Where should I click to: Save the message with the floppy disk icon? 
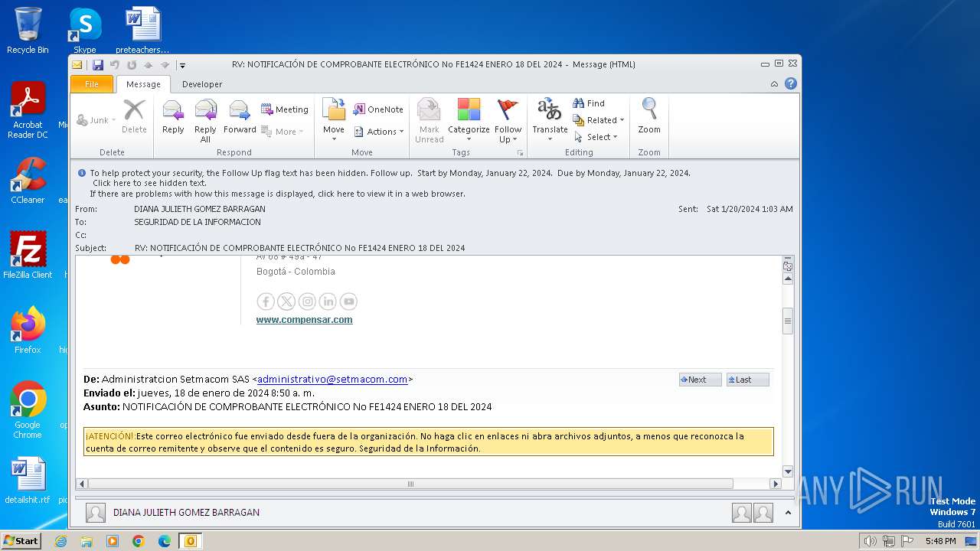[97, 65]
